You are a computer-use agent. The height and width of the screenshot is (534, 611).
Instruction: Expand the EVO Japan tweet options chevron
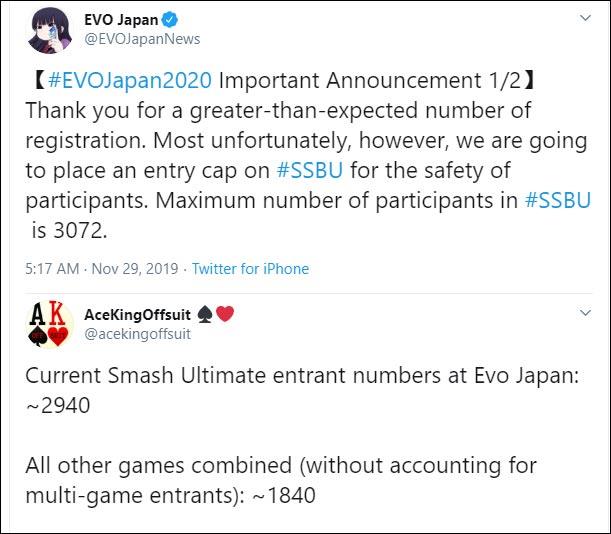[585, 18]
